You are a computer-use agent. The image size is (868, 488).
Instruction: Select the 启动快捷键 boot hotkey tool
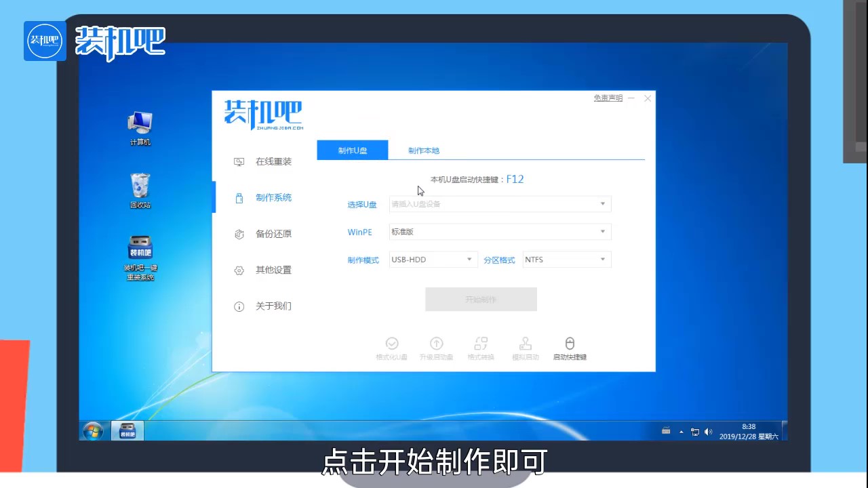570,348
